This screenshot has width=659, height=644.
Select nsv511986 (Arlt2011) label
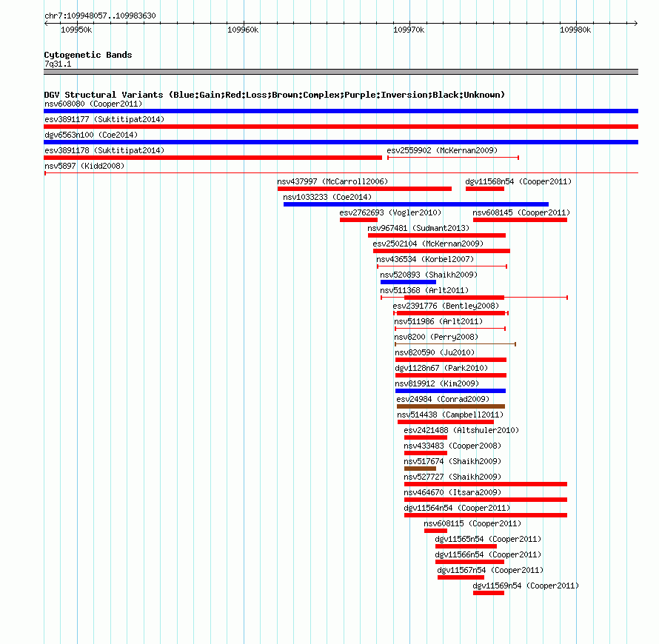438,321
